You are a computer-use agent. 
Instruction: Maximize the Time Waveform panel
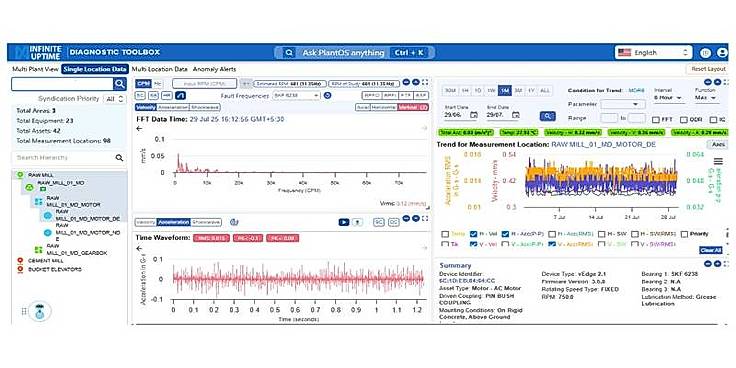point(425,218)
